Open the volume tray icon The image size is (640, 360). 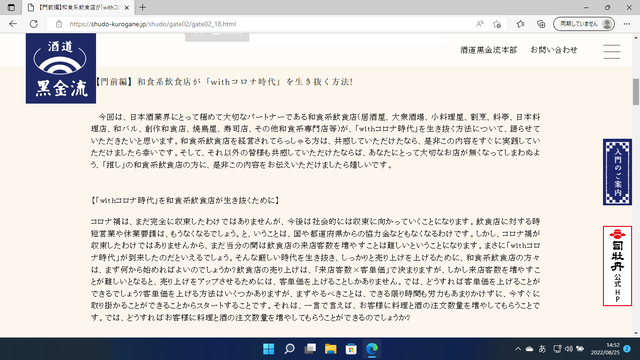[x=569, y=349]
